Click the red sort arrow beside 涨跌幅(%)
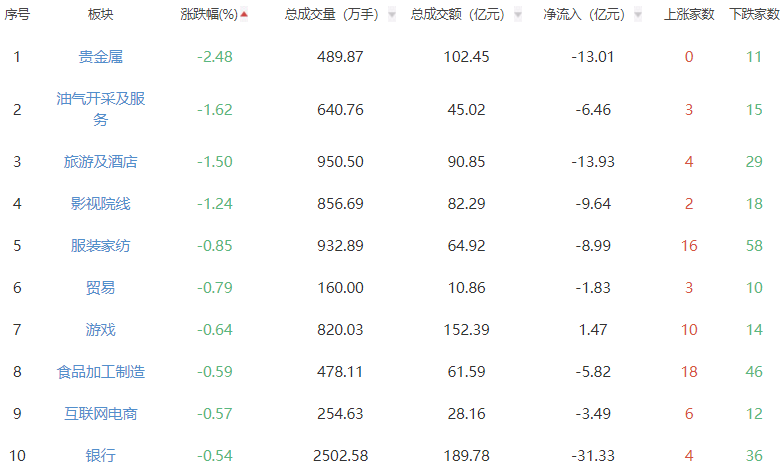The height and width of the screenshot is (465, 784). (244, 14)
